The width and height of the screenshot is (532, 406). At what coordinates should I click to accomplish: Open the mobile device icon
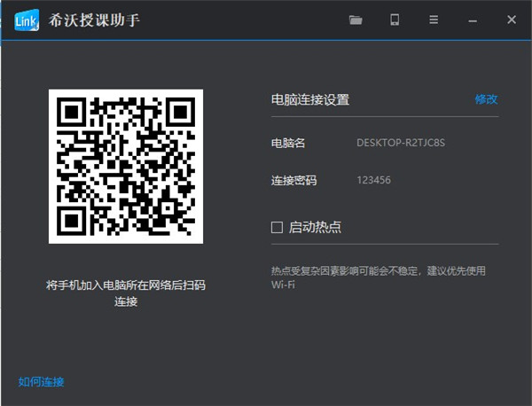tap(395, 20)
